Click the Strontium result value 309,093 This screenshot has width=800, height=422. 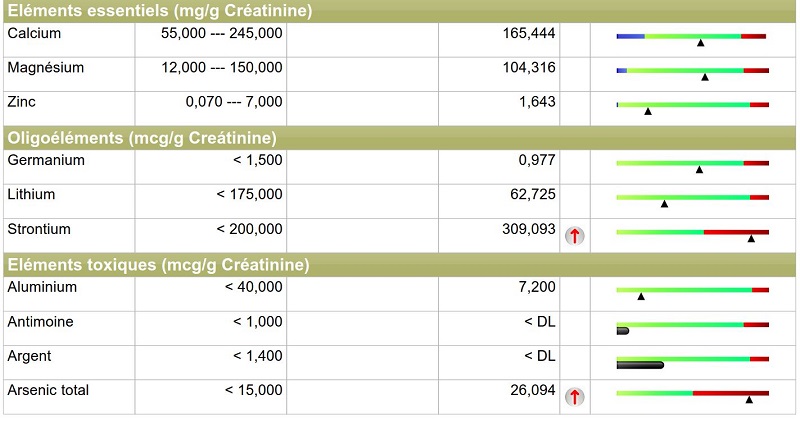(528, 229)
